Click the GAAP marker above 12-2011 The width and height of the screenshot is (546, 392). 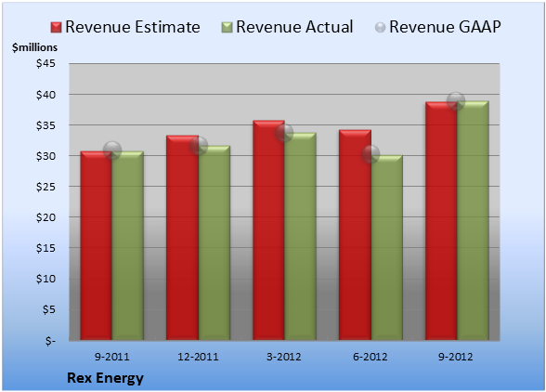[199, 145]
